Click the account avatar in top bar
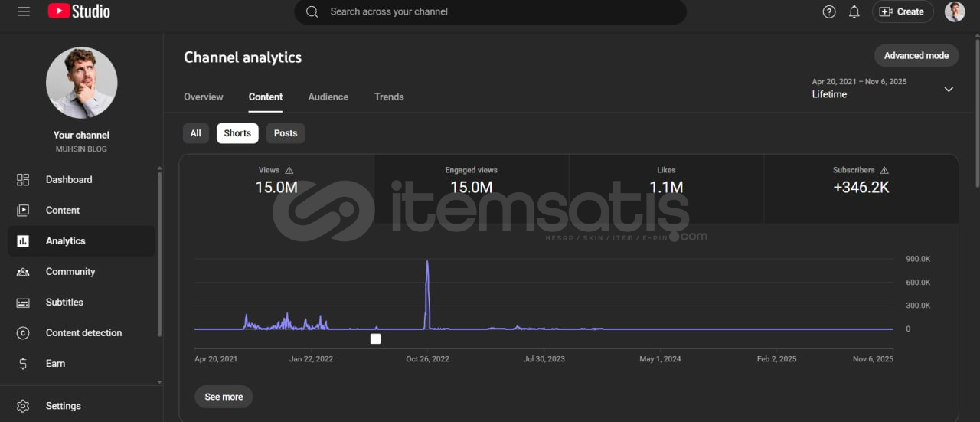980x422 pixels. 955,11
